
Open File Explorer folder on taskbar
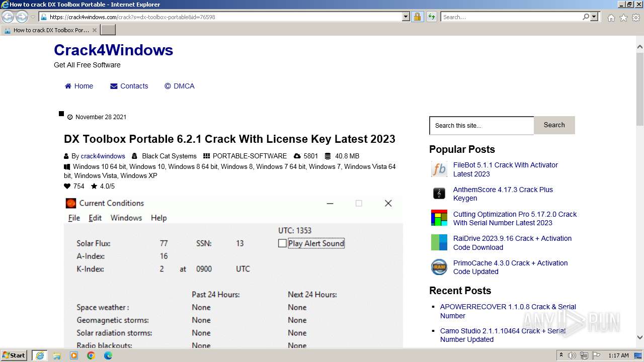click(x=57, y=355)
